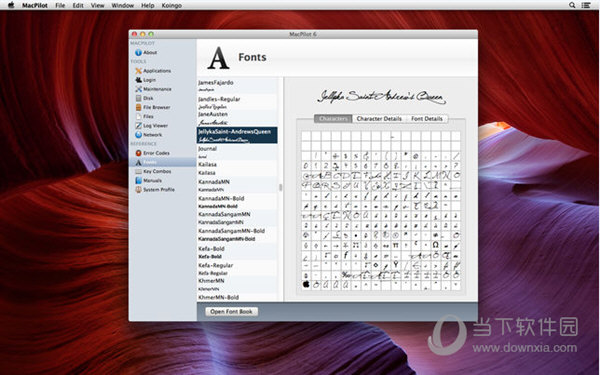Open the Login section icon
The width and height of the screenshot is (600, 375).
(x=139, y=80)
